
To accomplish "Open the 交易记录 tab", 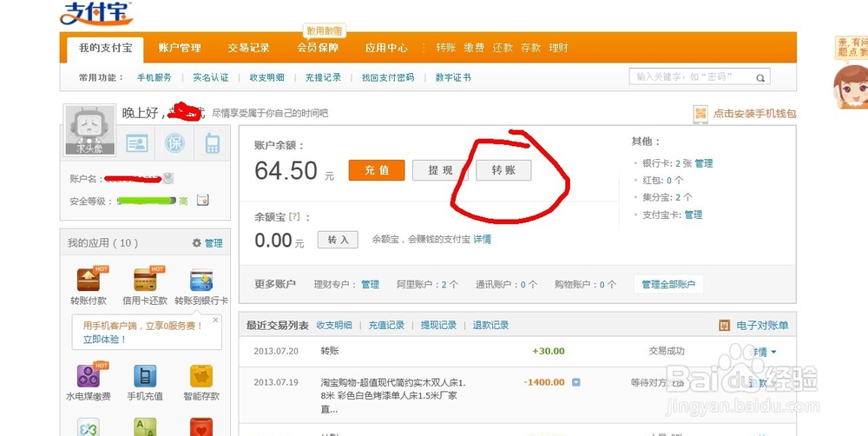I will (x=248, y=48).
